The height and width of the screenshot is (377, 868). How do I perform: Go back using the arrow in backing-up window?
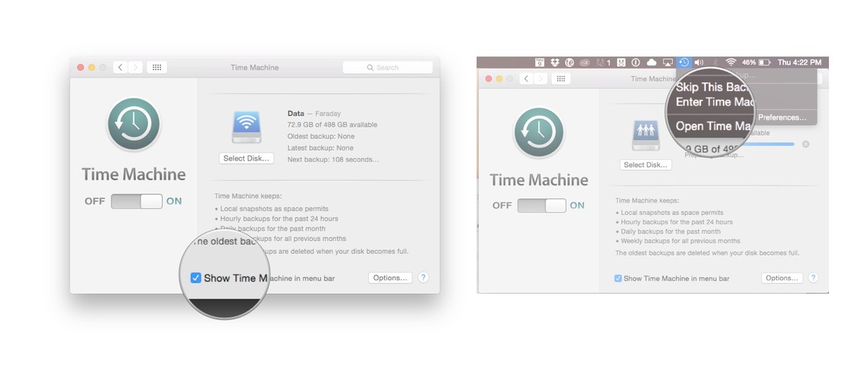coord(527,78)
